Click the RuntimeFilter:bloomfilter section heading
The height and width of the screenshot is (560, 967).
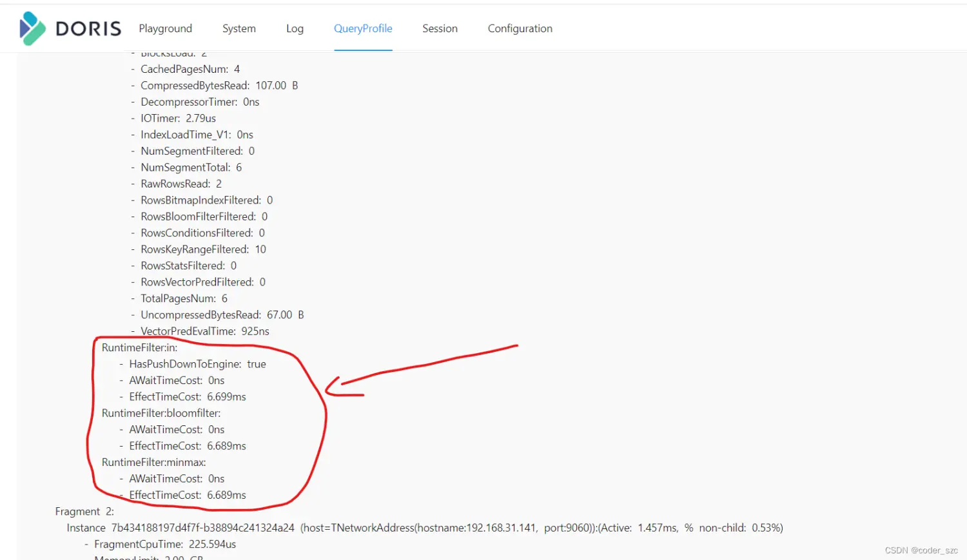click(x=161, y=413)
